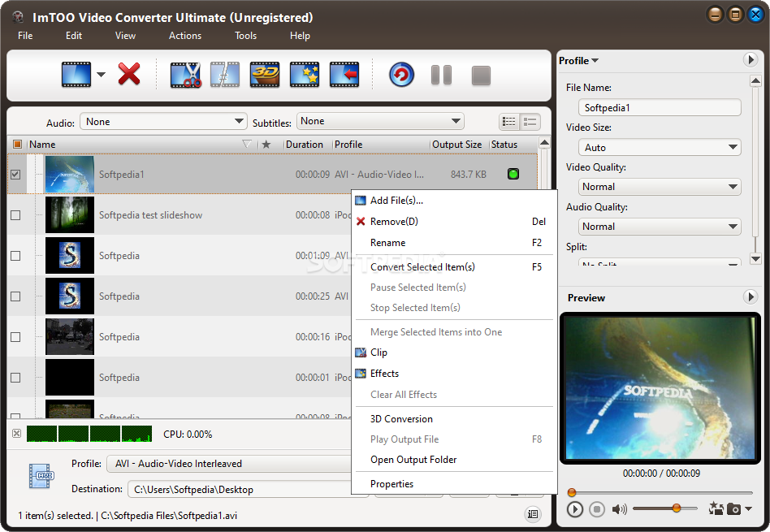Toggle the check-all box in the list header
The image size is (770, 532).
tap(17, 145)
